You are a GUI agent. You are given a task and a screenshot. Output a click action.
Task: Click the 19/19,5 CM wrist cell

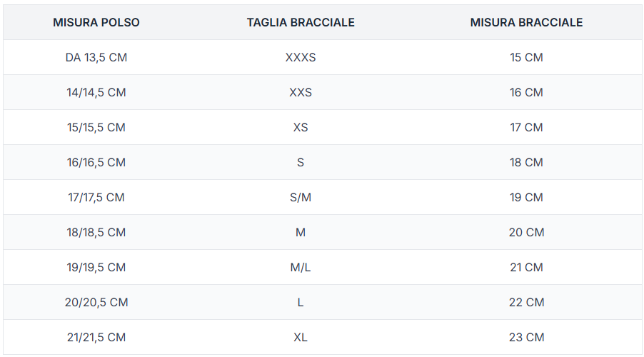pos(96,267)
